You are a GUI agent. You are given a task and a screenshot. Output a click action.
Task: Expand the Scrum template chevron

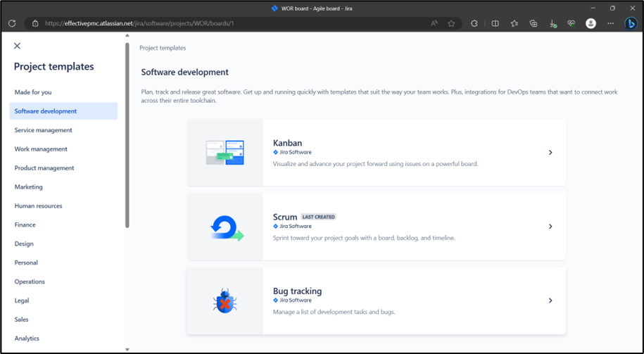tap(550, 227)
